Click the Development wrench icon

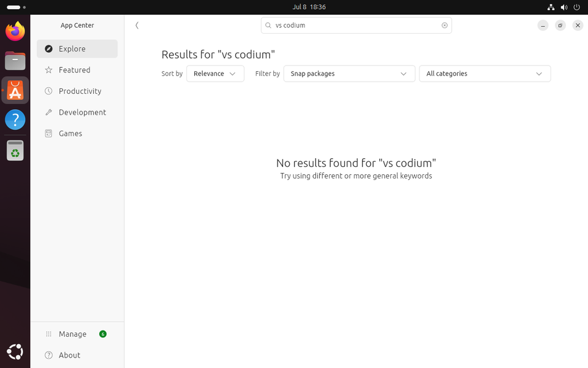pos(48,112)
